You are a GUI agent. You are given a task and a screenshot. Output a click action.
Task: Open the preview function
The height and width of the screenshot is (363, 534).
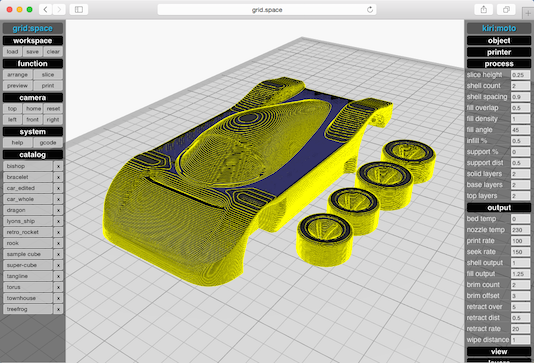[18, 86]
